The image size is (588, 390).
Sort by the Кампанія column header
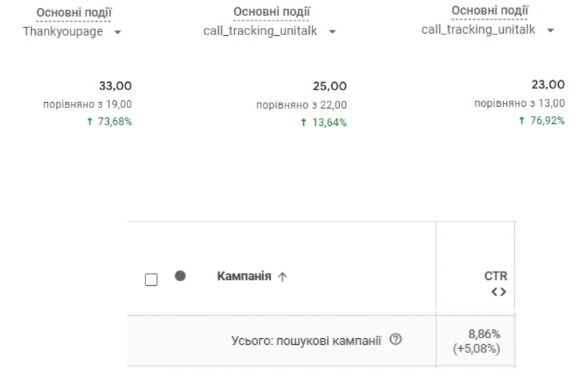click(244, 276)
